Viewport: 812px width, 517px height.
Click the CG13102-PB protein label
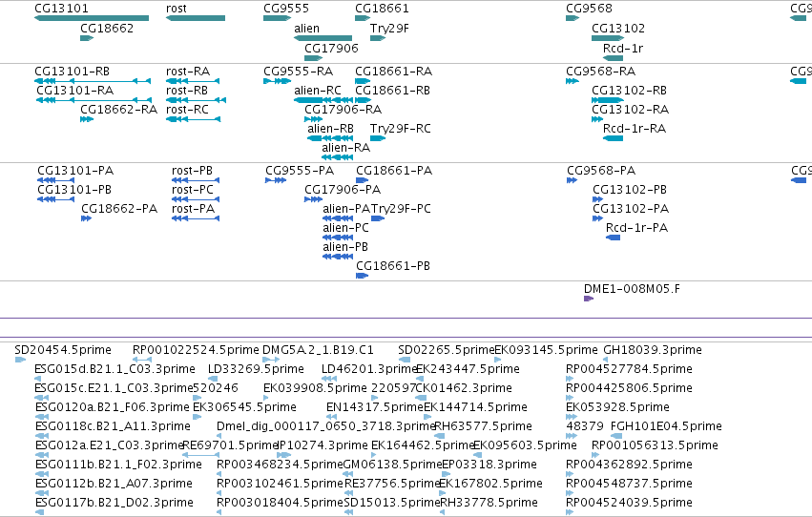630,190
